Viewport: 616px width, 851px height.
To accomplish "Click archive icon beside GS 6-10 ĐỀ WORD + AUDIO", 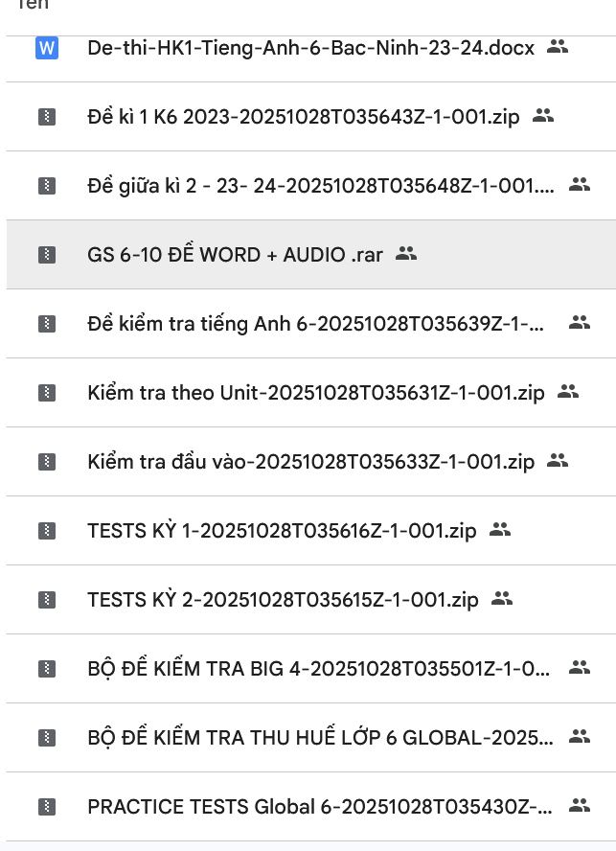I will coord(46,255).
